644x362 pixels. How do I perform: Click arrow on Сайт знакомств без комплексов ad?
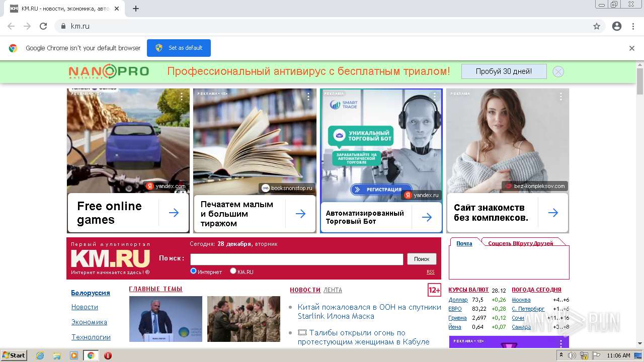point(553,213)
